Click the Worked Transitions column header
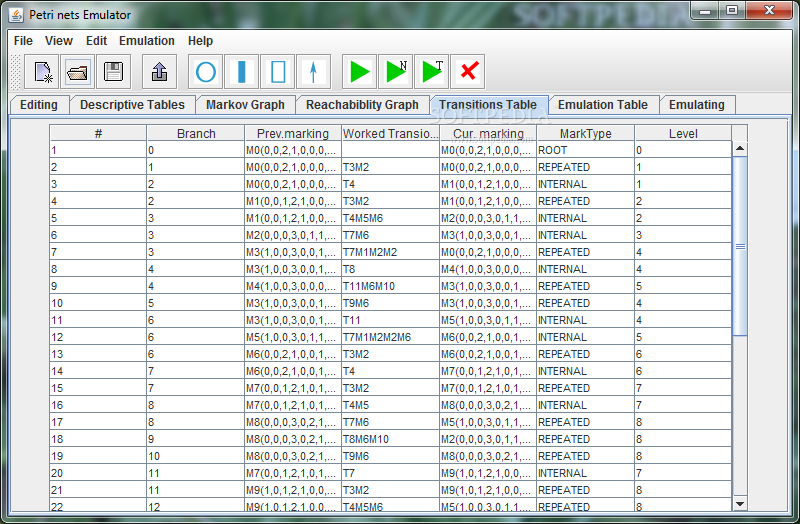Viewport: 800px width, 524px height. [390, 133]
